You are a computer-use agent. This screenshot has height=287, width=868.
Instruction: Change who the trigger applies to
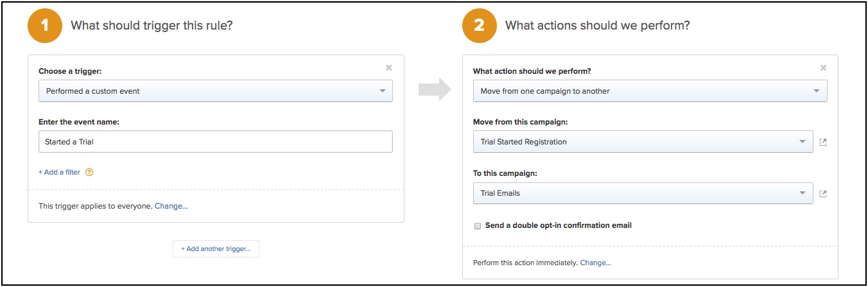(171, 206)
